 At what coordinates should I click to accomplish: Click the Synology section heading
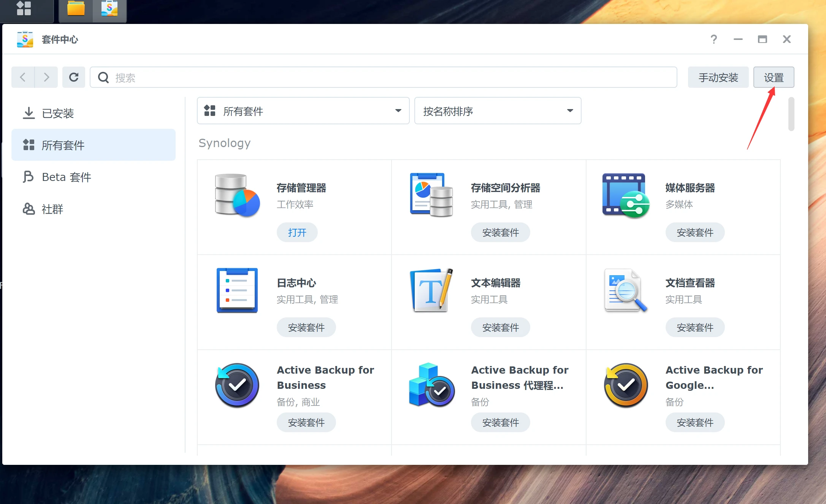[225, 143]
